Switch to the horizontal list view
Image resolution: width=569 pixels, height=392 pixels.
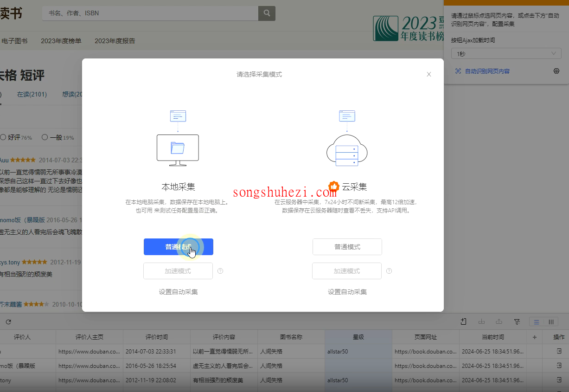tap(537, 321)
